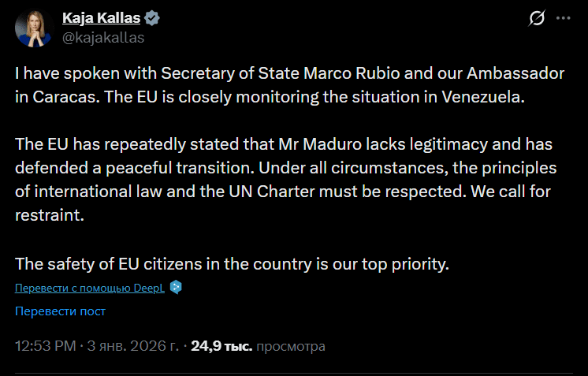Click the sentence about EU citizens' safety

232,263
